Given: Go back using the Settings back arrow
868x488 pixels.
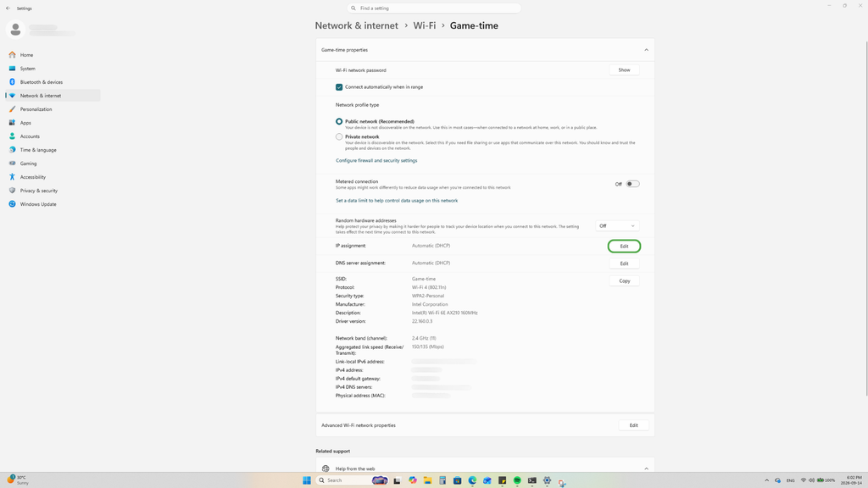Looking at the screenshot, I should (8, 8).
